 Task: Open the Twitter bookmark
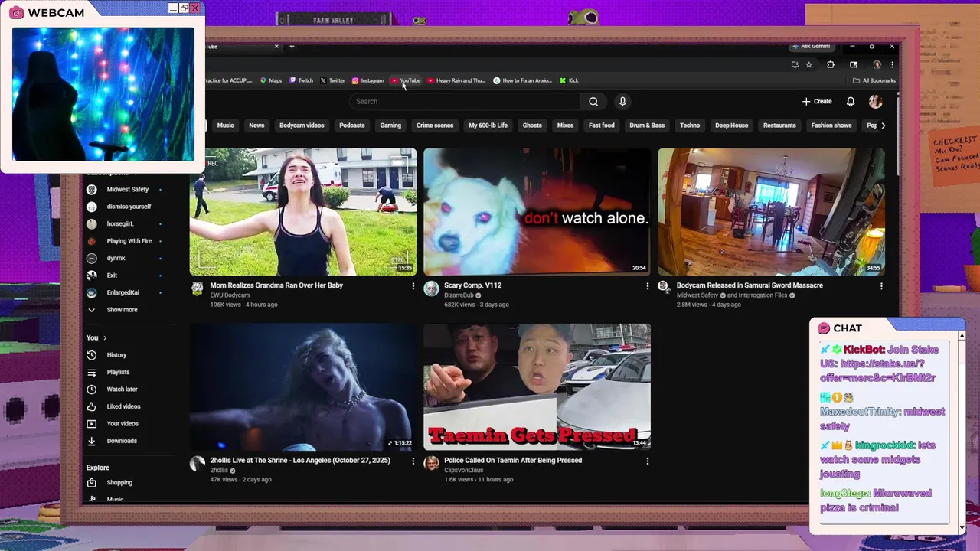(x=332, y=80)
